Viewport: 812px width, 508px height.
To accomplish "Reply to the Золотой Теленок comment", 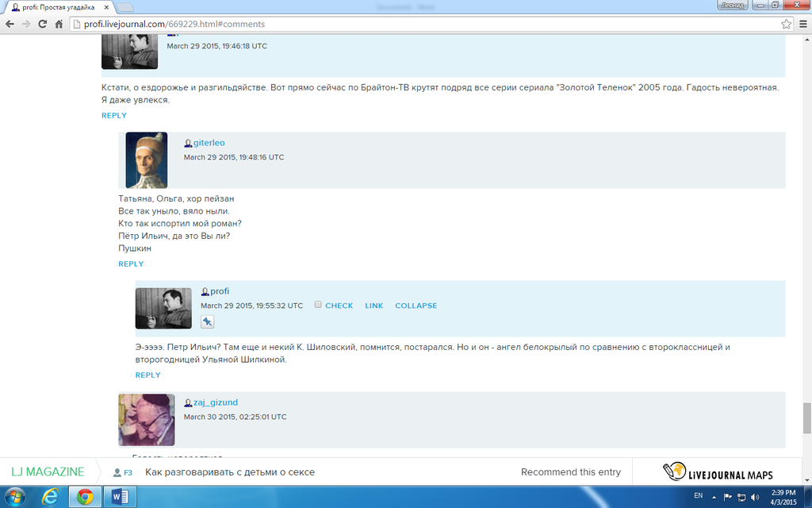I will pyautogui.click(x=114, y=116).
